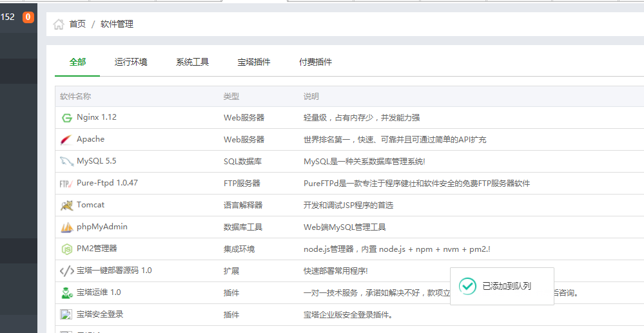Click the Pure-Ftpd FTP icon
This screenshot has height=333, width=644.
tap(66, 184)
